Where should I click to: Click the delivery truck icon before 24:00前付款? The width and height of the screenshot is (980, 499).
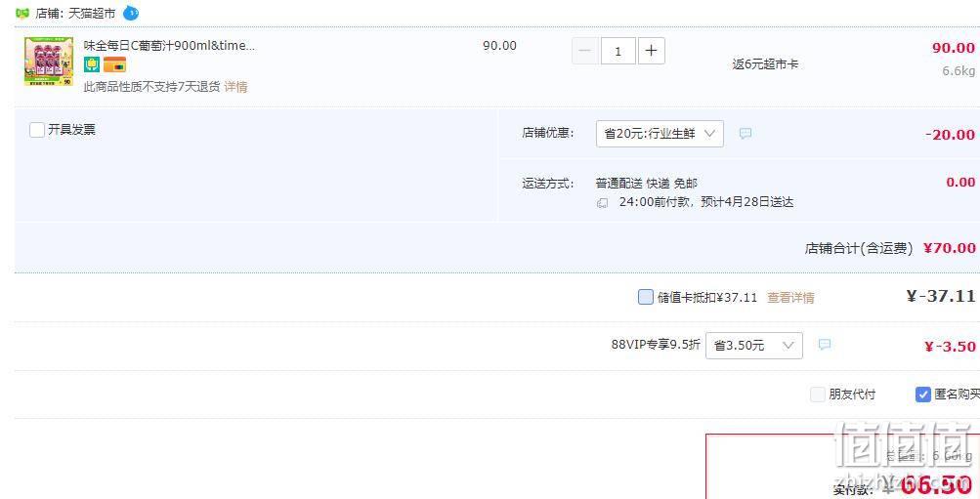[603, 203]
